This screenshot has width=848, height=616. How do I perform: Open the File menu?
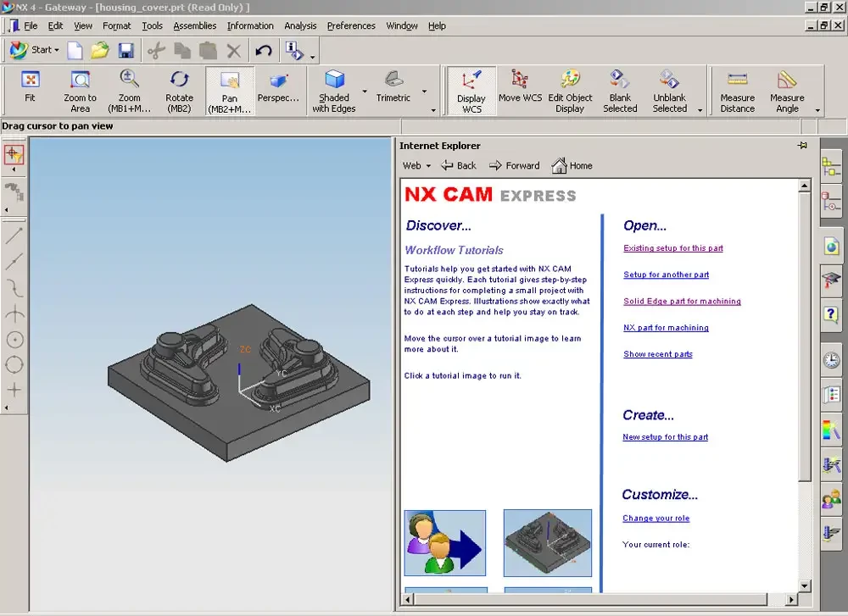click(x=31, y=25)
